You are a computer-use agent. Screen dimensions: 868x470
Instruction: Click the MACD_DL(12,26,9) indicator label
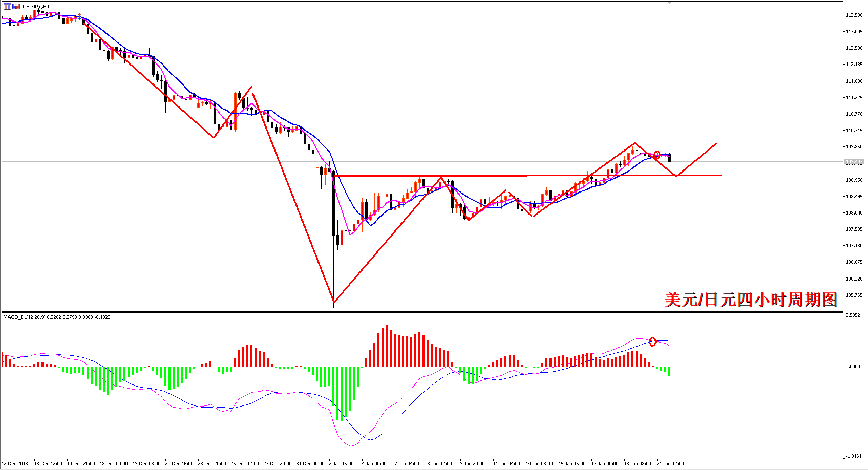[25, 317]
